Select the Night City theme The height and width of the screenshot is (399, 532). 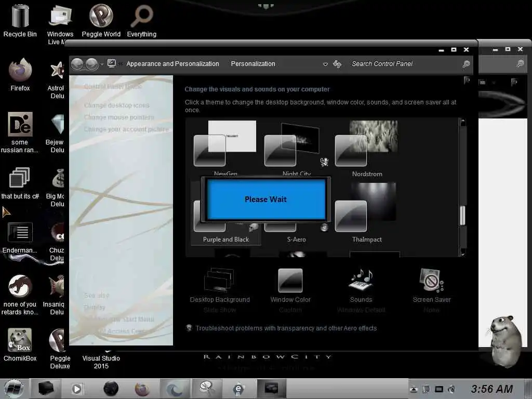click(x=296, y=148)
